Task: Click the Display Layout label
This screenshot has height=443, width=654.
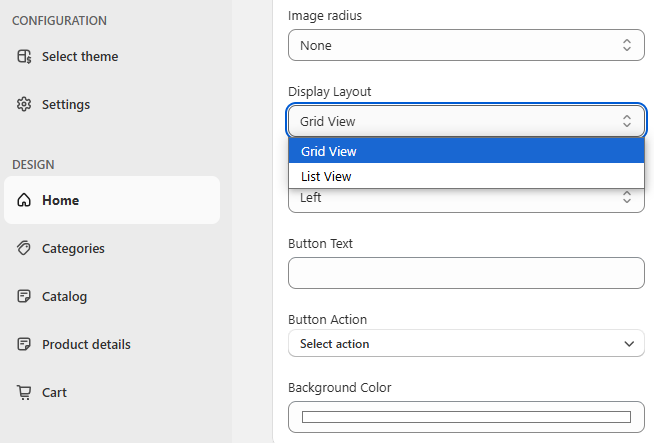Action: click(x=330, y=91)
